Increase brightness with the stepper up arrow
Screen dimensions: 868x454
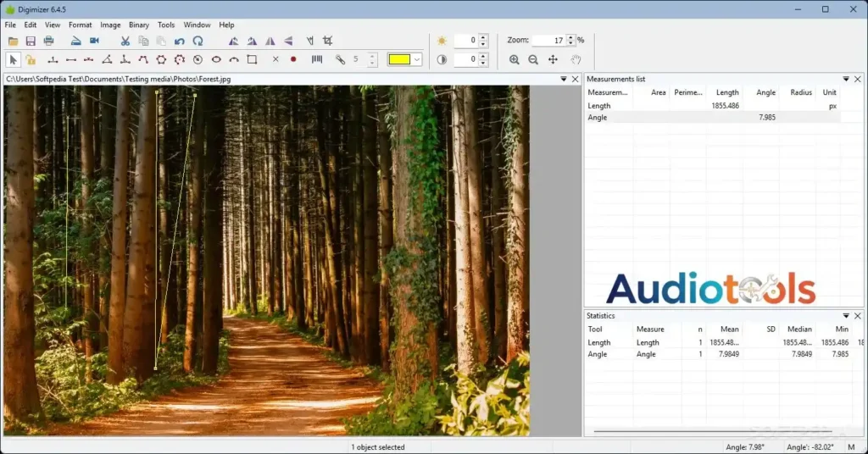(x=483, y=37)
